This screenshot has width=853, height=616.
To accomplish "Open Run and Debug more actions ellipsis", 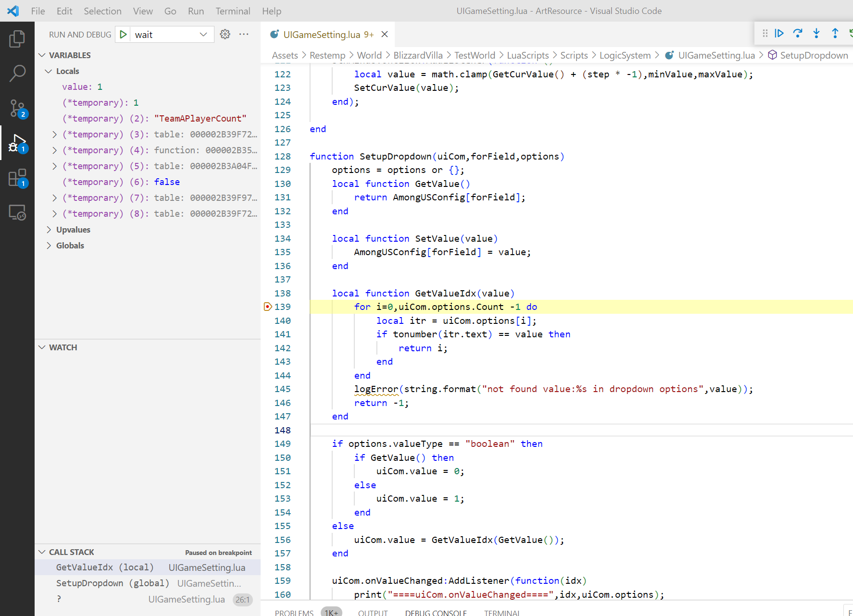I will tap(244, 34).
